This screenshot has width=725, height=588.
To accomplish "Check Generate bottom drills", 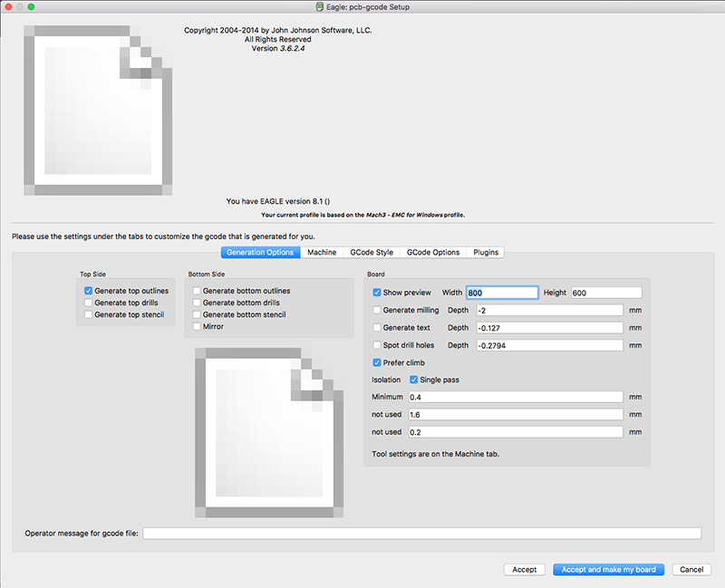I will 197,303.
